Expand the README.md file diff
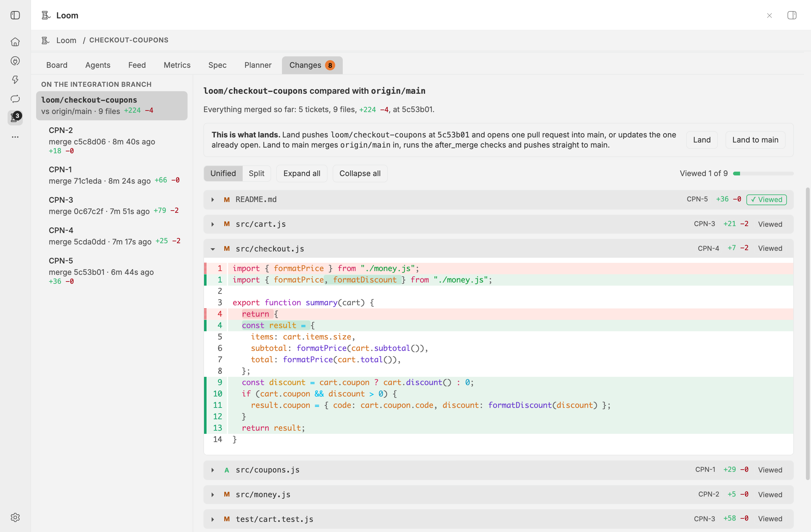 point(213,199)
